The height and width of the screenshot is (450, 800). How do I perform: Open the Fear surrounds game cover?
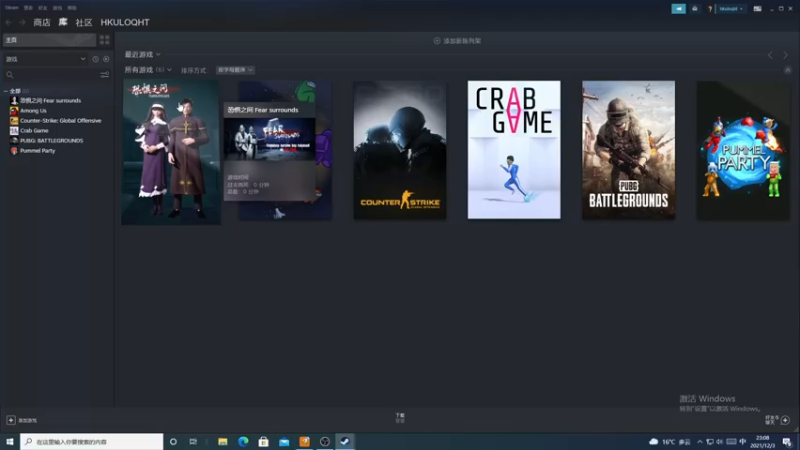tap(171, 152)
